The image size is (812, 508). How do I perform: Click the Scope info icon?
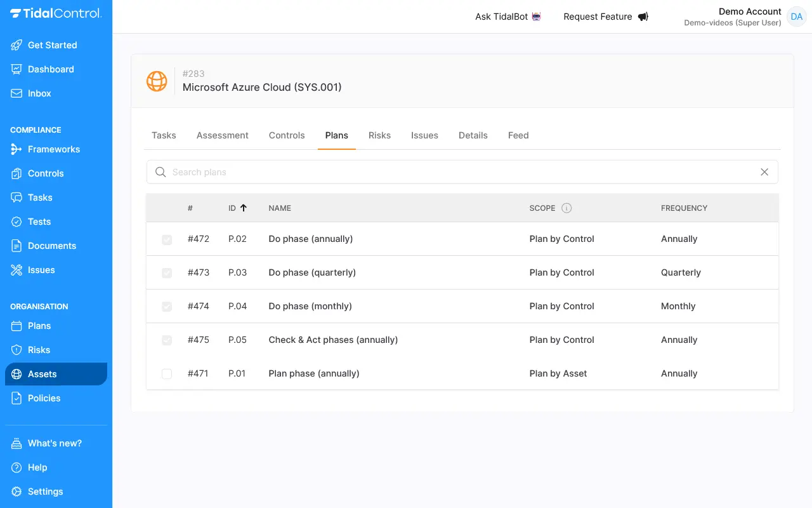(566, 208)
